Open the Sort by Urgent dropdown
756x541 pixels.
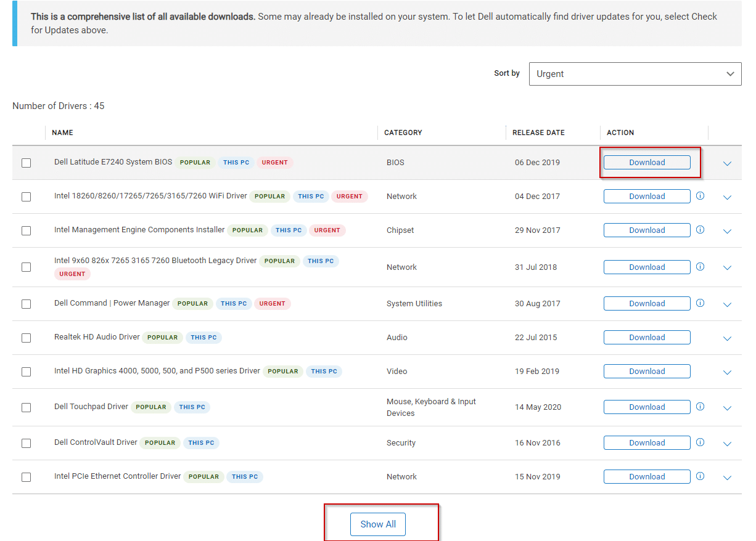[635, 74]
